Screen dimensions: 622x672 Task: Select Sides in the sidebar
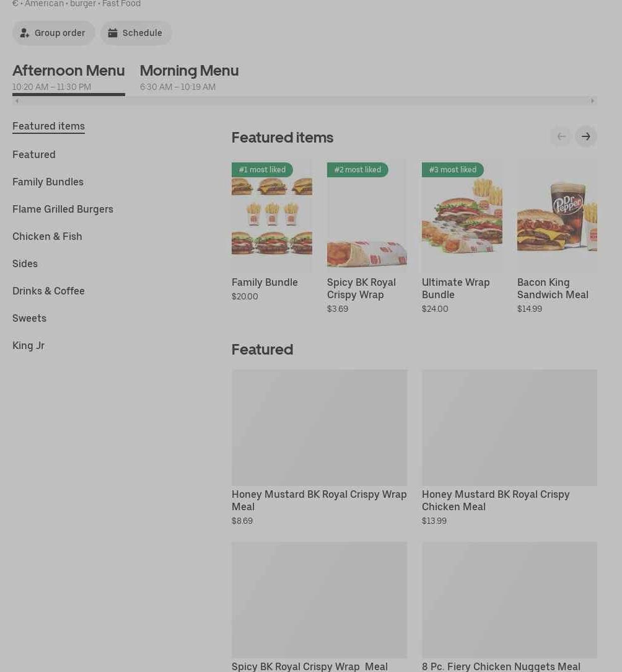25,263
